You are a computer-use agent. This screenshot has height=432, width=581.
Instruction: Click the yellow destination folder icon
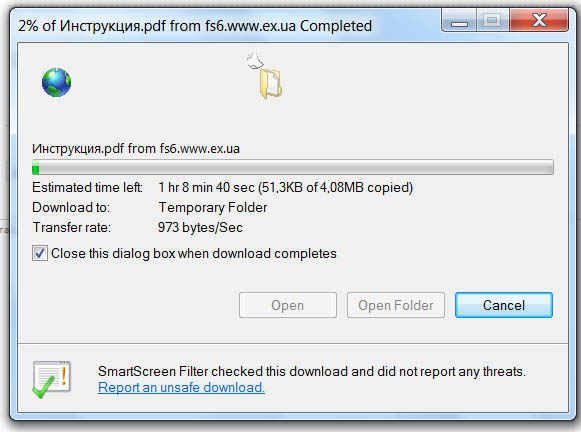[271, 84]
